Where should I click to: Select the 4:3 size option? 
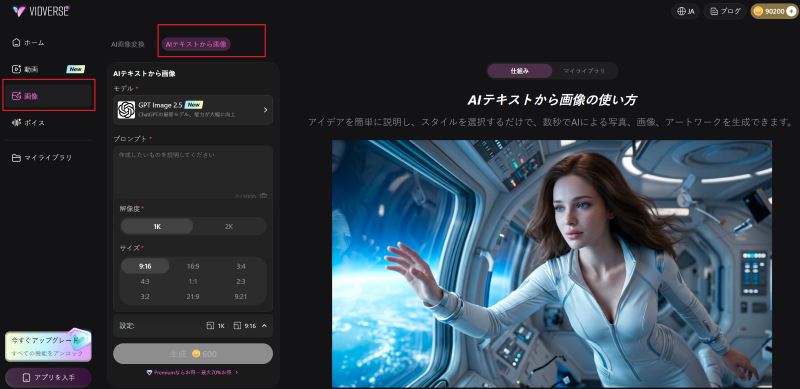click(x=145, y=281)
